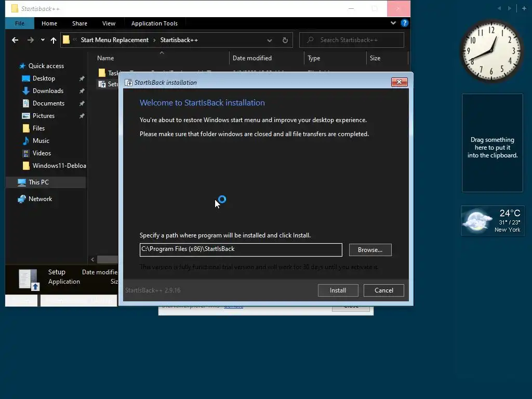Screen dimensions: 532x399
Task: Open the View ribbon tab
Action: click(x=109, y=23)
